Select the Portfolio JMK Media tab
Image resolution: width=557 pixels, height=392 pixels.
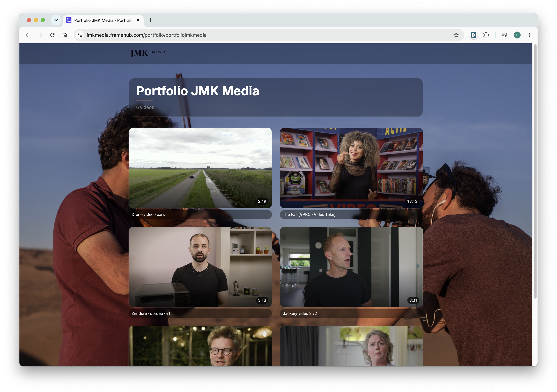coord(103,20)
